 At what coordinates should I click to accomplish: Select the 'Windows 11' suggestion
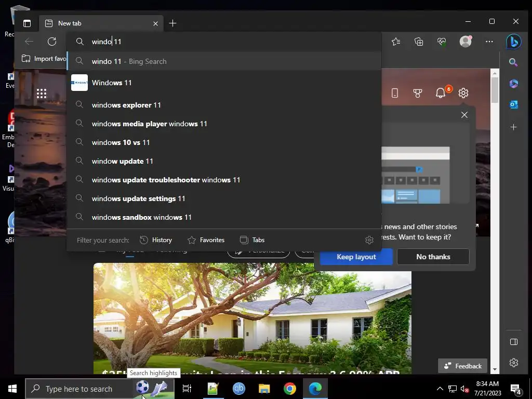click(224, 83)
